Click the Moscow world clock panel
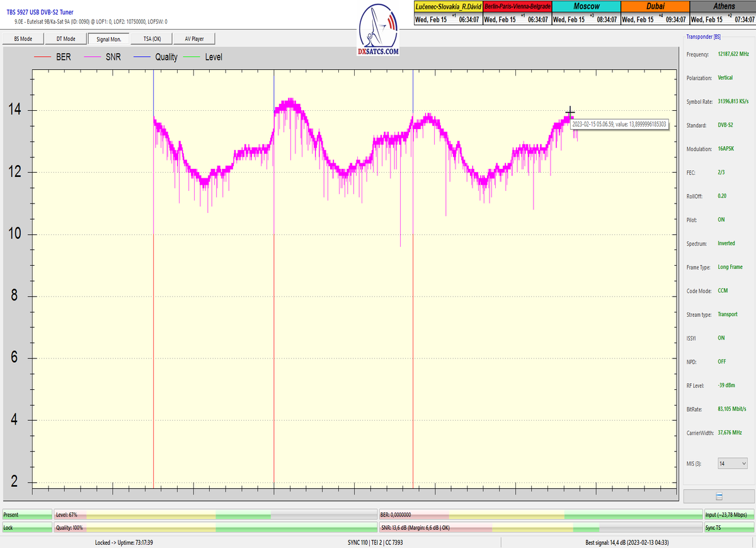756x548 pixels. [586, 13]
